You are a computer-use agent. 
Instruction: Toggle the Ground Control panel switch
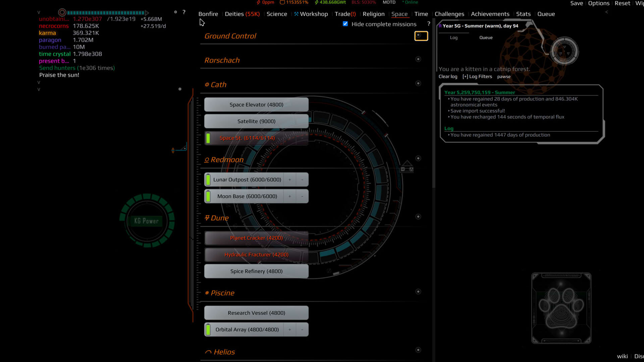[x=421, y=36]
